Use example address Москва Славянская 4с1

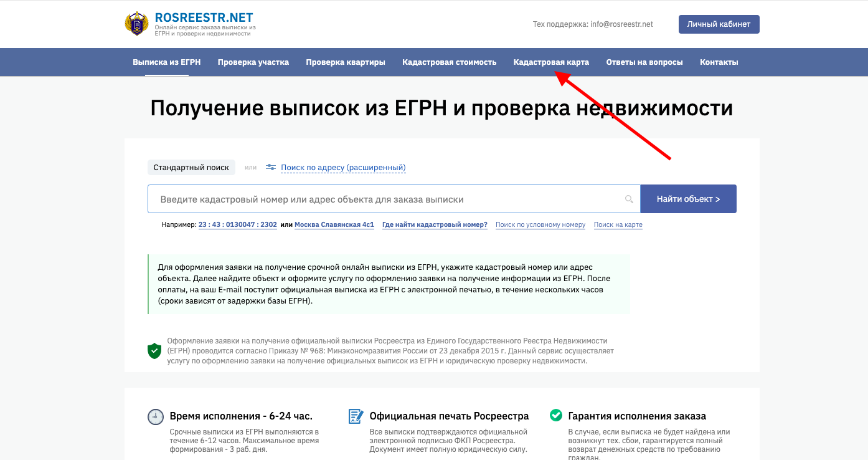click(x=334, y=225)
